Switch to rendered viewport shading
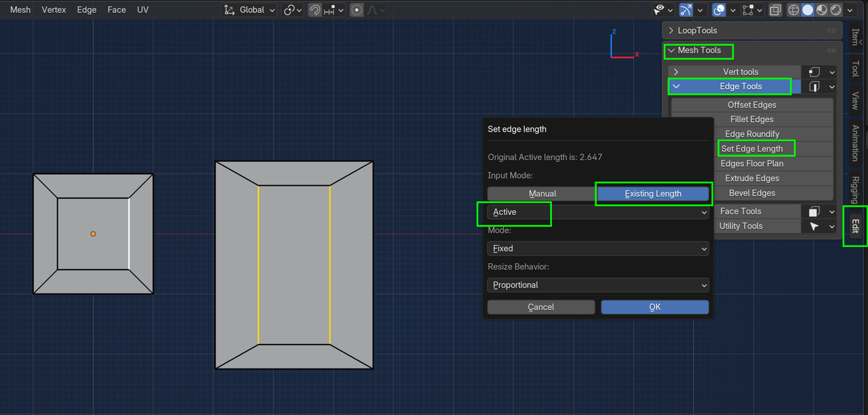The image size is (868, 415). 836,10
